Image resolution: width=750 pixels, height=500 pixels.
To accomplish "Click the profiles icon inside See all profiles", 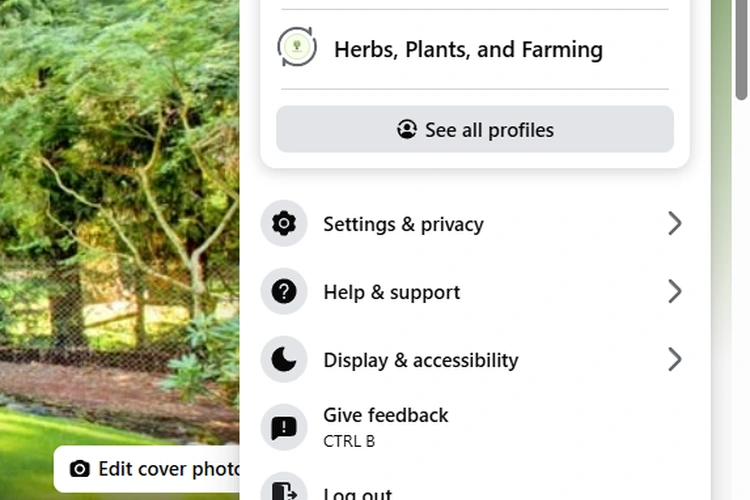I will tap(407, 130).
